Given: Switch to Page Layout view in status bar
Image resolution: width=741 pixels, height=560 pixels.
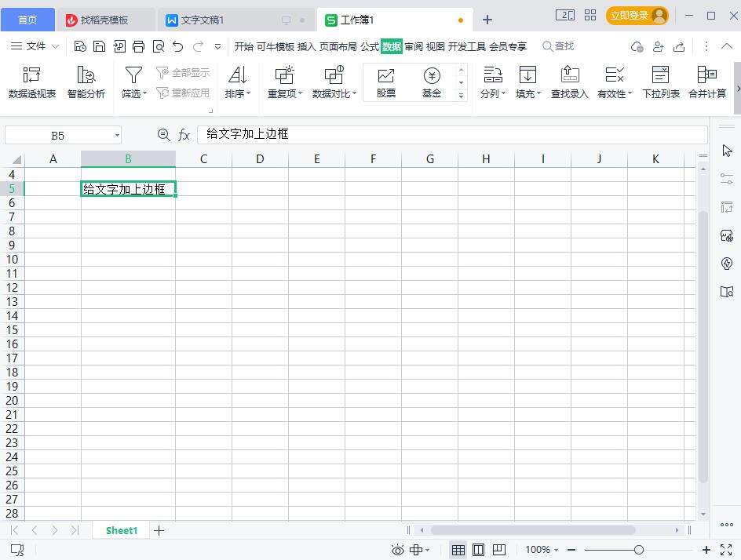Looking at the screenshot, I should point(478,550).
